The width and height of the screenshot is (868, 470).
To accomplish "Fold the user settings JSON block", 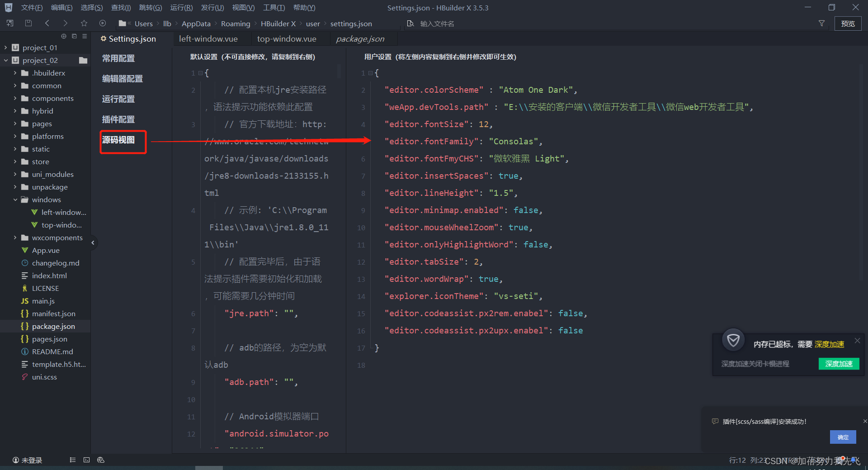I will point(370,73).
